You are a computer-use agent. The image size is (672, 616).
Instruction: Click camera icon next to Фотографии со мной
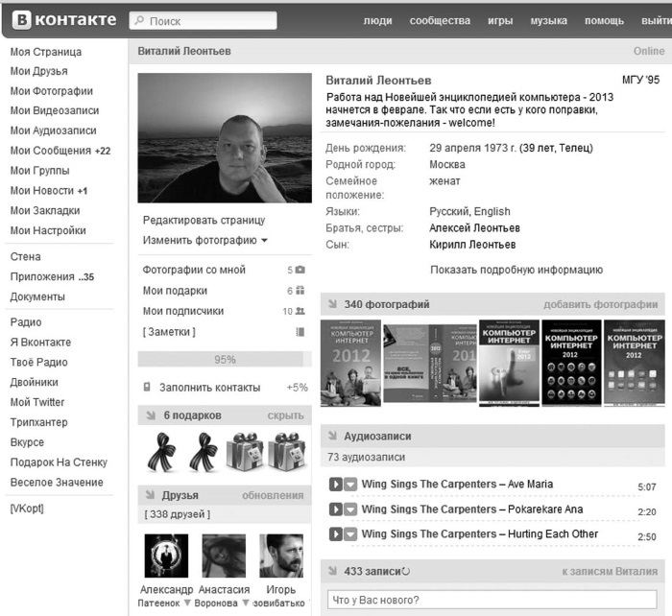(x=300, y=270)
